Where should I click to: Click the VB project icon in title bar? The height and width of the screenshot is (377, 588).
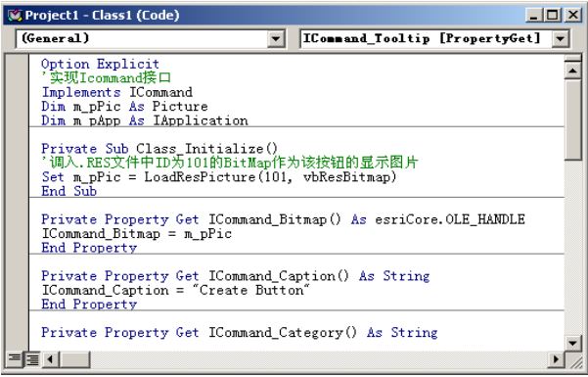(x=15, y=15)
